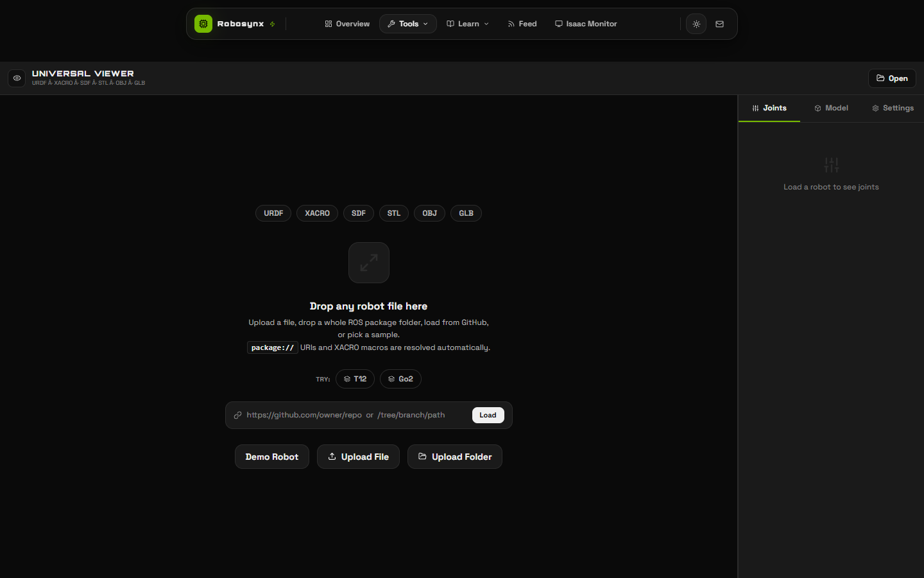Screen dimensions: 924x578
Task: Click the Robosynx brand name
Action: 241,24
